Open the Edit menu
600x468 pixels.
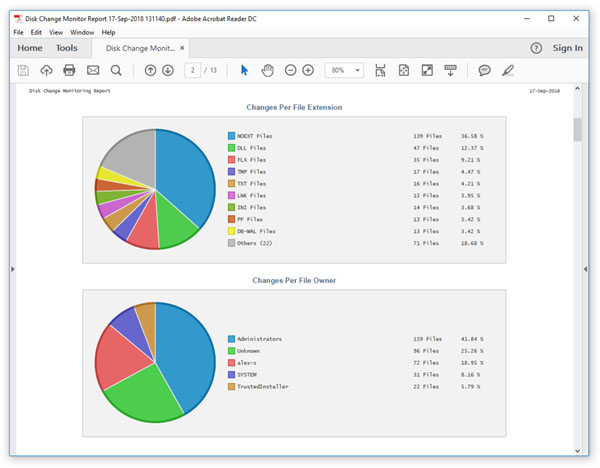(36, 33)
